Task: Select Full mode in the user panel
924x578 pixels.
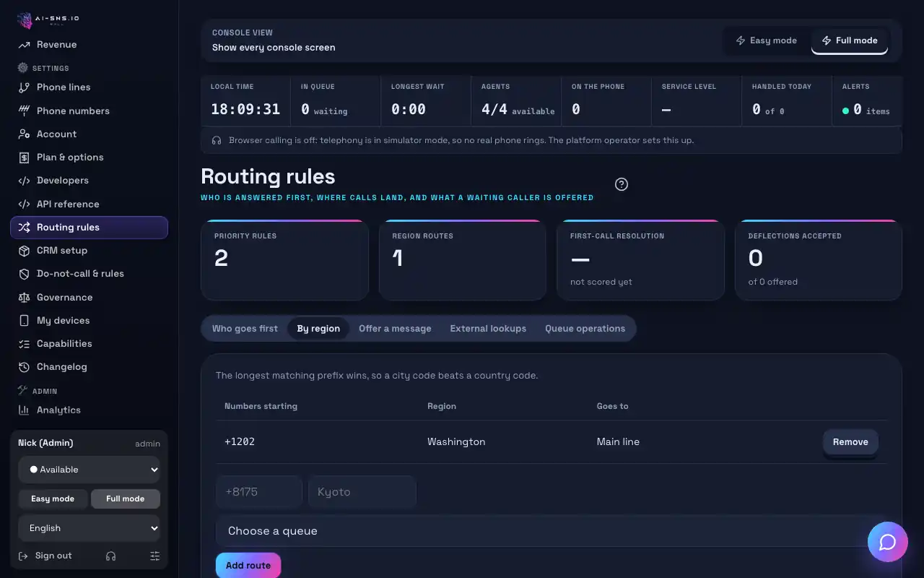Action: coord(126,499)
